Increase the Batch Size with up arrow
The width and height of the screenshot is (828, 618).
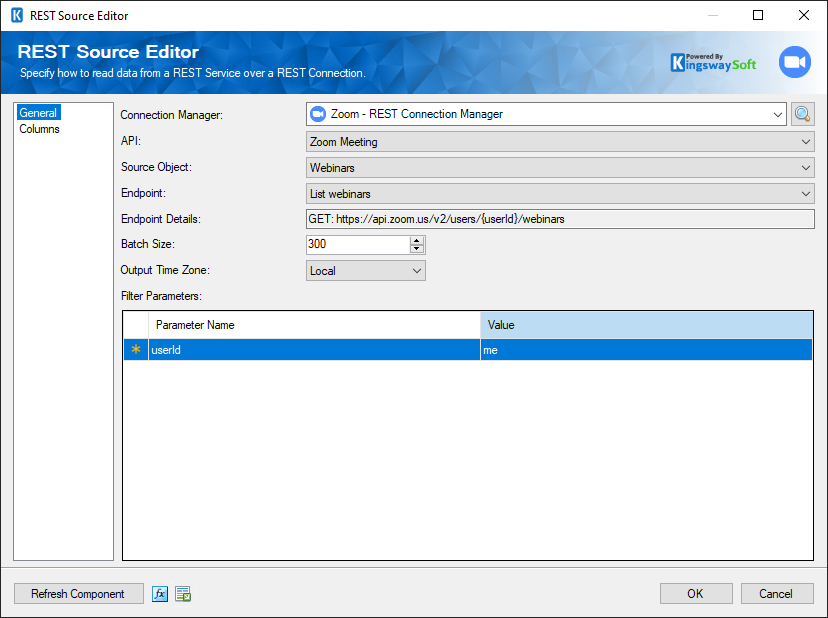(x=417, y=240)
